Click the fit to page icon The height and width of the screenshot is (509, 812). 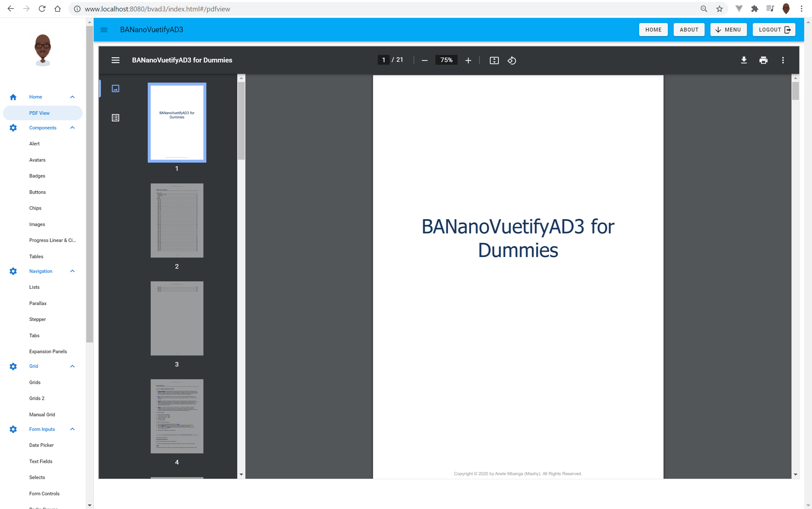[494, 60]
